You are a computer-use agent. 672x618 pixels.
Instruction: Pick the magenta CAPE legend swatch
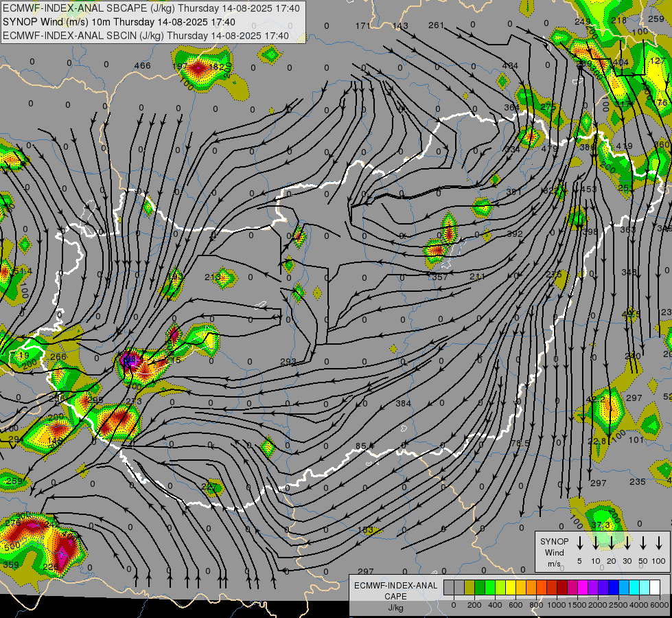(583, 588)
